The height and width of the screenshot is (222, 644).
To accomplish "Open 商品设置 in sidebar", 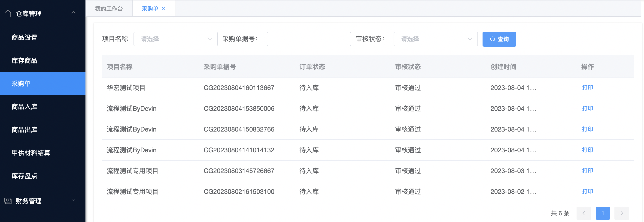I will tap(43, 37).
